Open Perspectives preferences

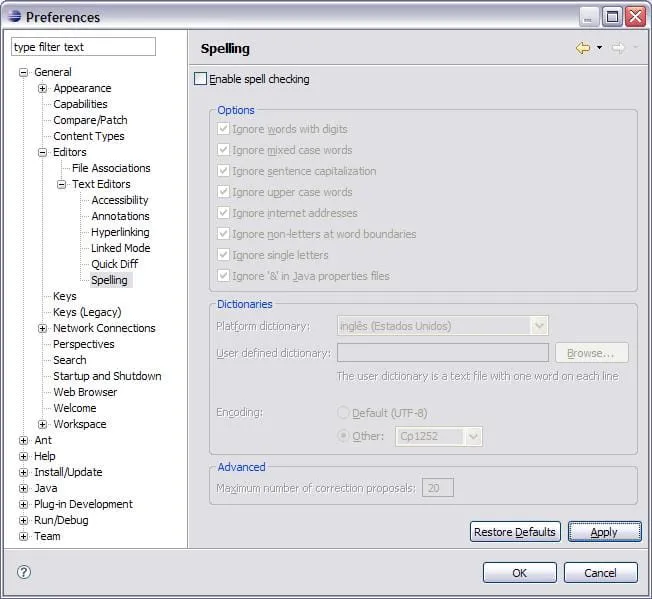(84, 344)
